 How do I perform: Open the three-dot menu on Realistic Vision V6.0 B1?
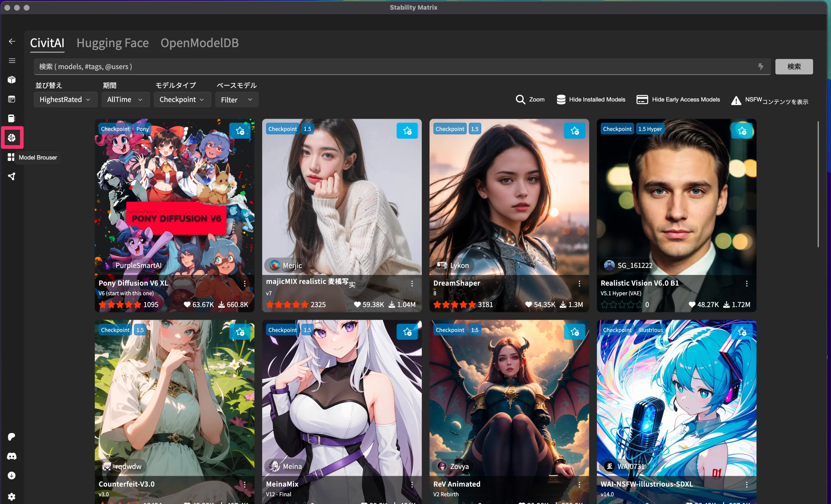[746, 283]
